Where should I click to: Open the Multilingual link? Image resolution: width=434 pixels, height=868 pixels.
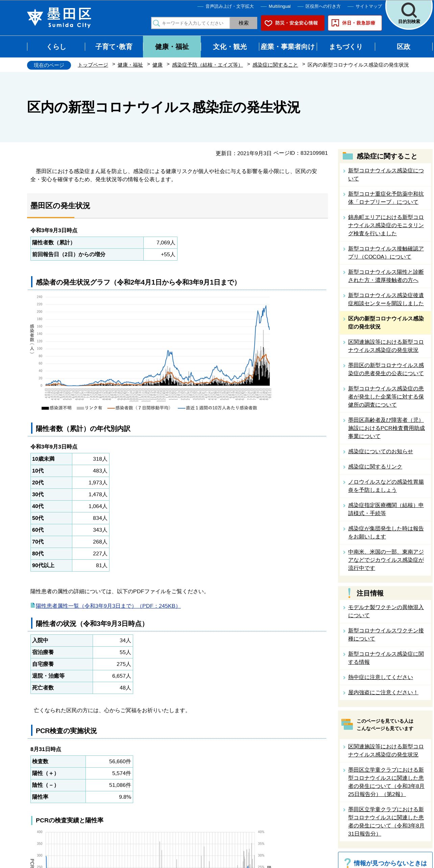(x=280, y=6)
